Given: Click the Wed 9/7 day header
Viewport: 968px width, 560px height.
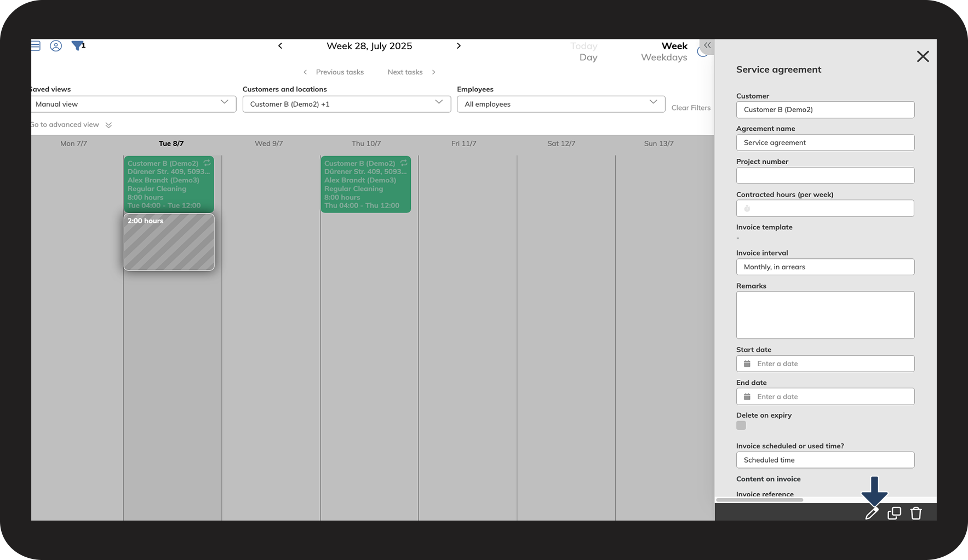Looking at the screenshot, I should click(x=268, y=143).
